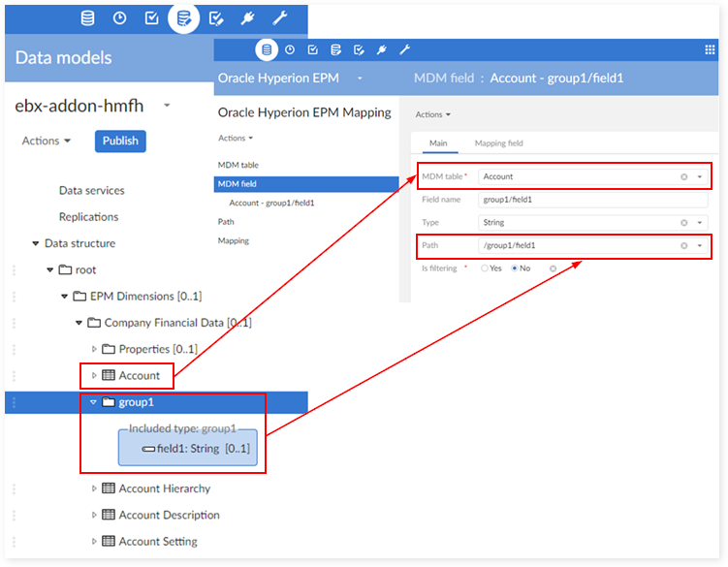The width and height of the screenshot is (728, 567).
Task: Select Yes for Is filtering
Action: click(485, 268)
